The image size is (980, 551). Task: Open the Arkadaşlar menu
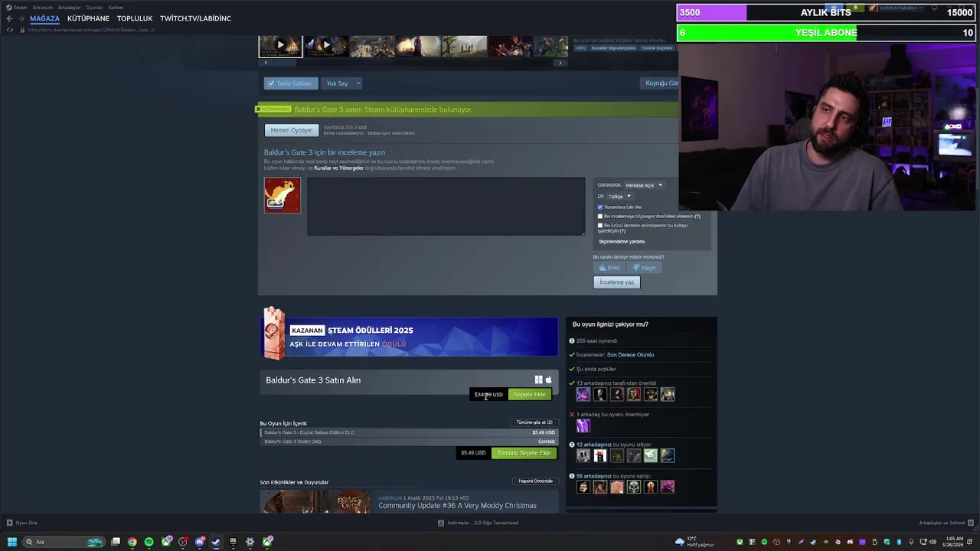[69, 7]
